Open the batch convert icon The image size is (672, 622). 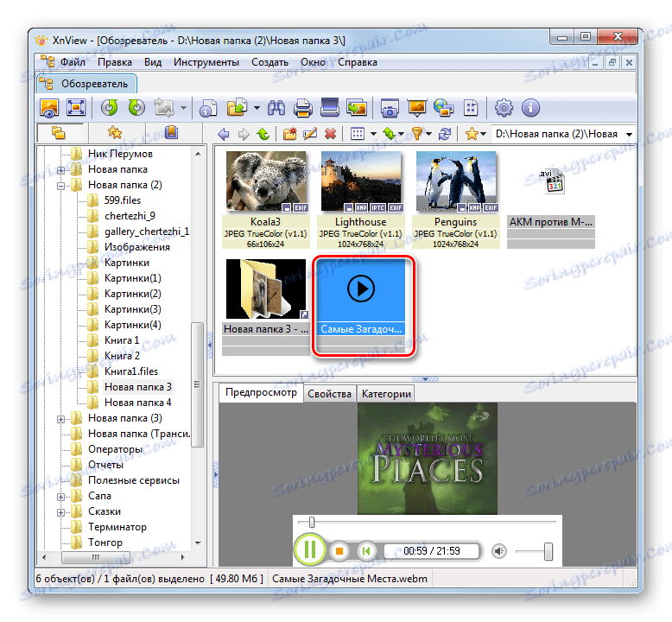coord(357,108)
